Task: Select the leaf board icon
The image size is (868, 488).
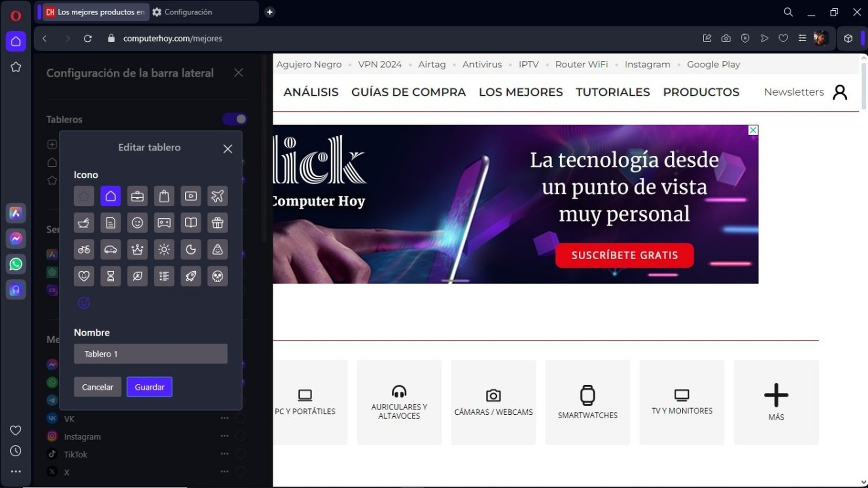Action: [137, 276]
